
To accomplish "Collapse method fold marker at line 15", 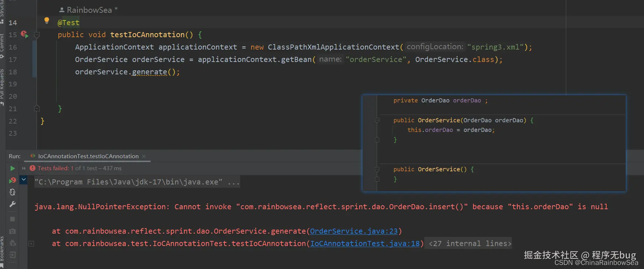I will click(37, 35).
